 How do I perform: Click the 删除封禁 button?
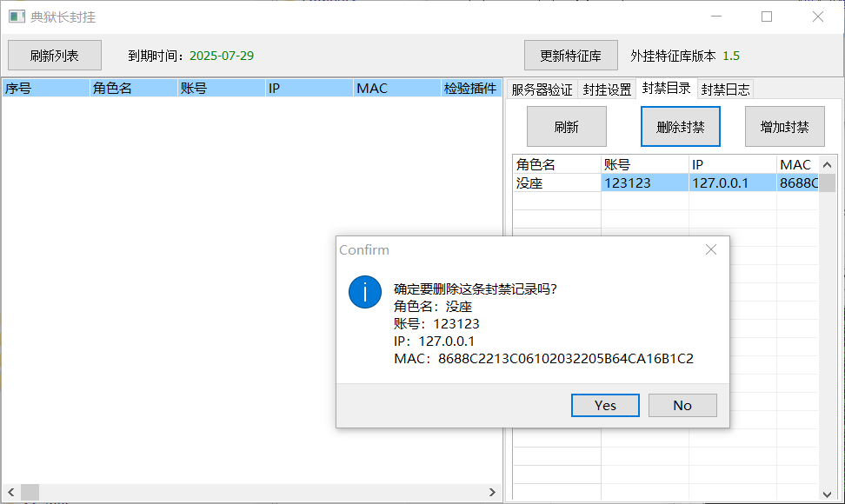pyautogui.click(x=681, y=127)
